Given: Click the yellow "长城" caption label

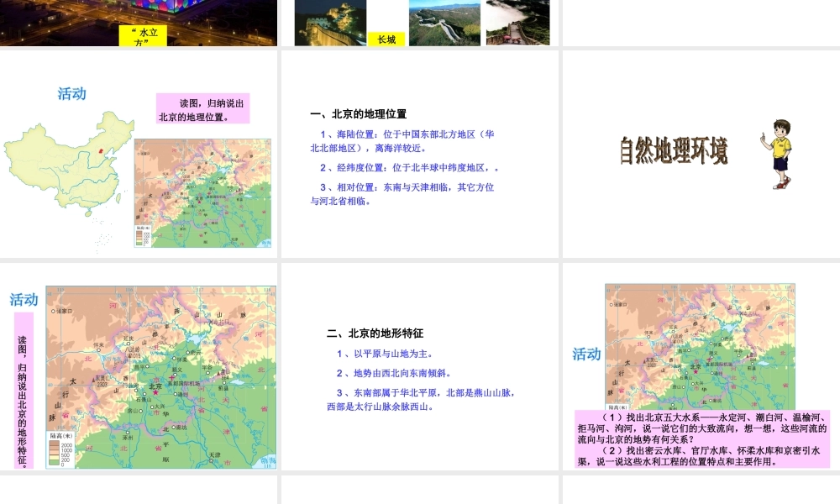Looking at the screenshot, I should pyautogui.click(x=386, y=39).
